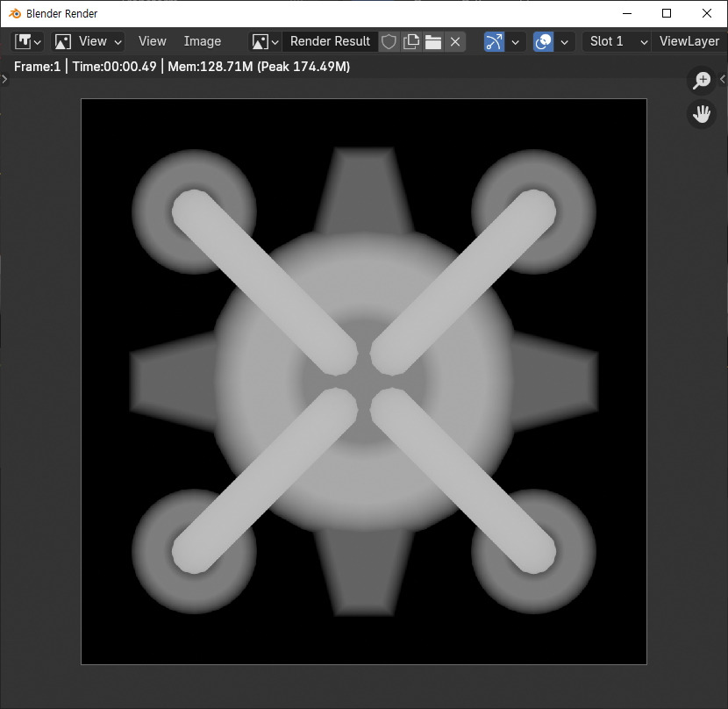Click the Render Result name field
This screenshot has height=709, width=728.
click(x=330, y=42)
